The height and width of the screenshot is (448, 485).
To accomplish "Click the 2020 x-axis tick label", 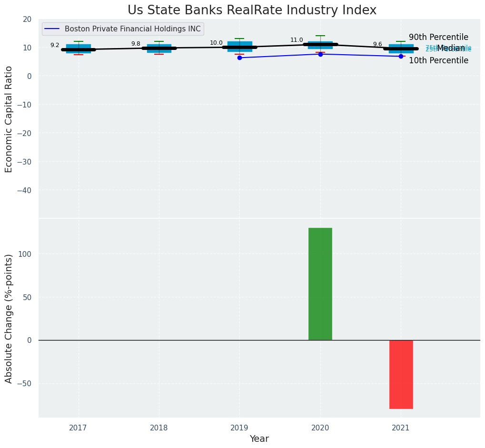I will tap(320, 428).
